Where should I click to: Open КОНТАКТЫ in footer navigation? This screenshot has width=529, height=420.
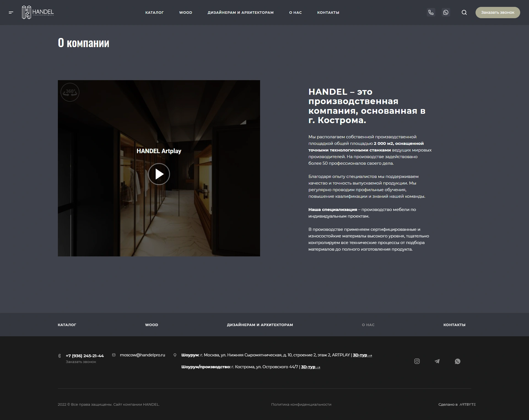(454, 325)
